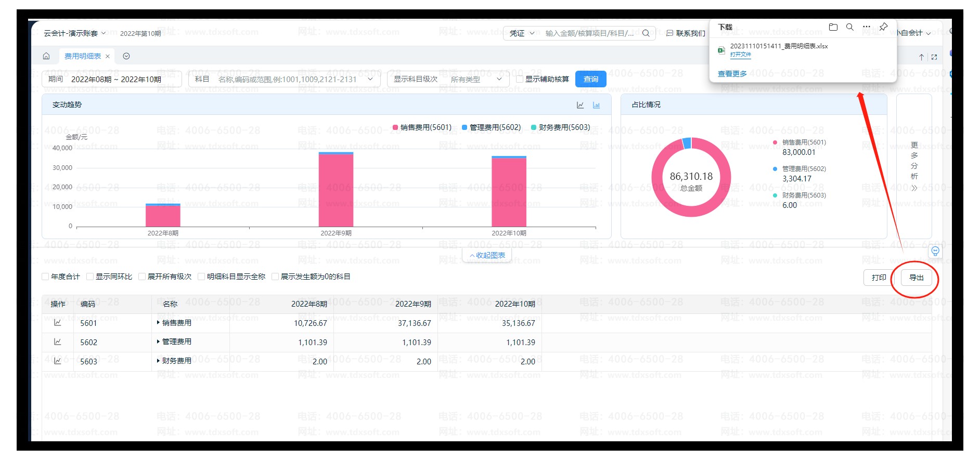Check 显示辅助核算 option
This screenshot has height=460, width=980.
click(519, 79)
